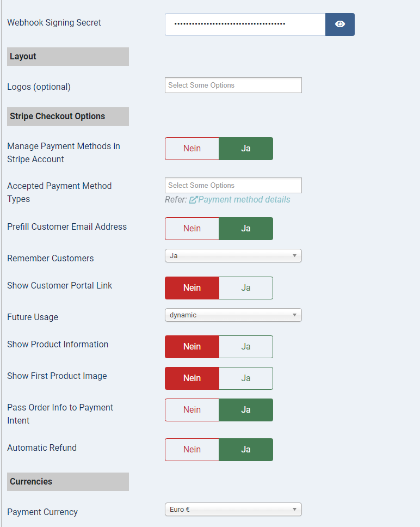
Task: Reveal the Webhook Signing Secret with eye icon
Action: click(340, 24)
